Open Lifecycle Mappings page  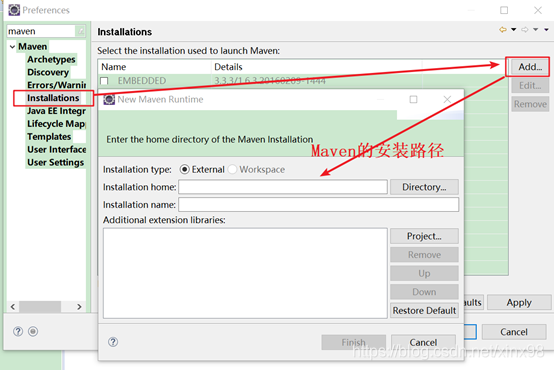click(x=57, y=124)
